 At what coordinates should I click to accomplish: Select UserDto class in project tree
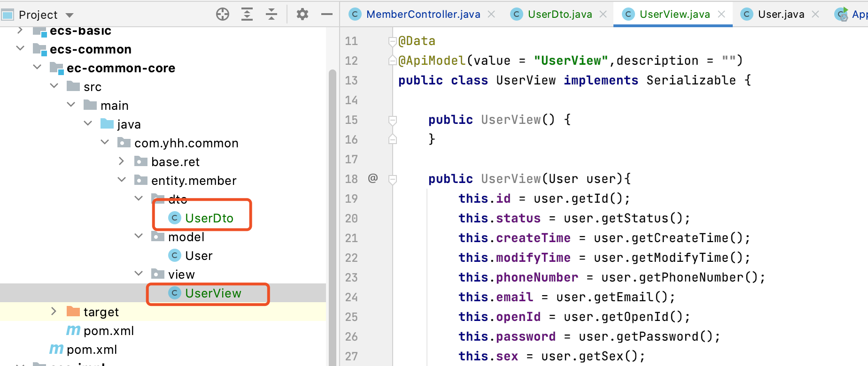209,218
